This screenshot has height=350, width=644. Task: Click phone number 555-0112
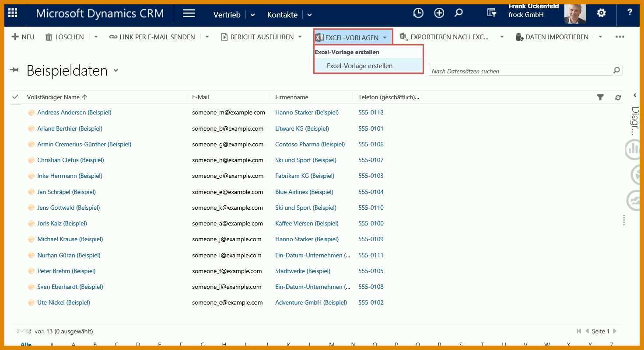[371, 113]
